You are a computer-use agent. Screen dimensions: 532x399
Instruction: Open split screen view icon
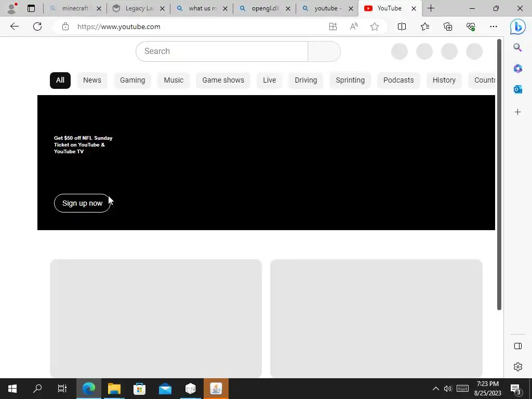[x=402, y=26]
